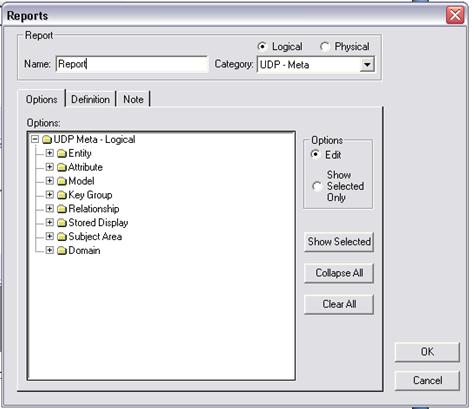
Task: Expand the Key Group tree node
Action: pos(49,195)
